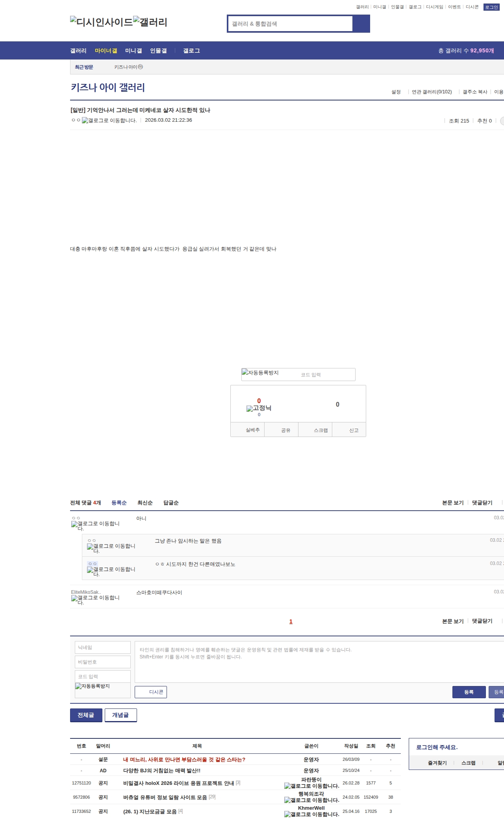The image size is (504, 818).
Task: Open the gallery 설정 menu
Action: [x=396, y=92]
